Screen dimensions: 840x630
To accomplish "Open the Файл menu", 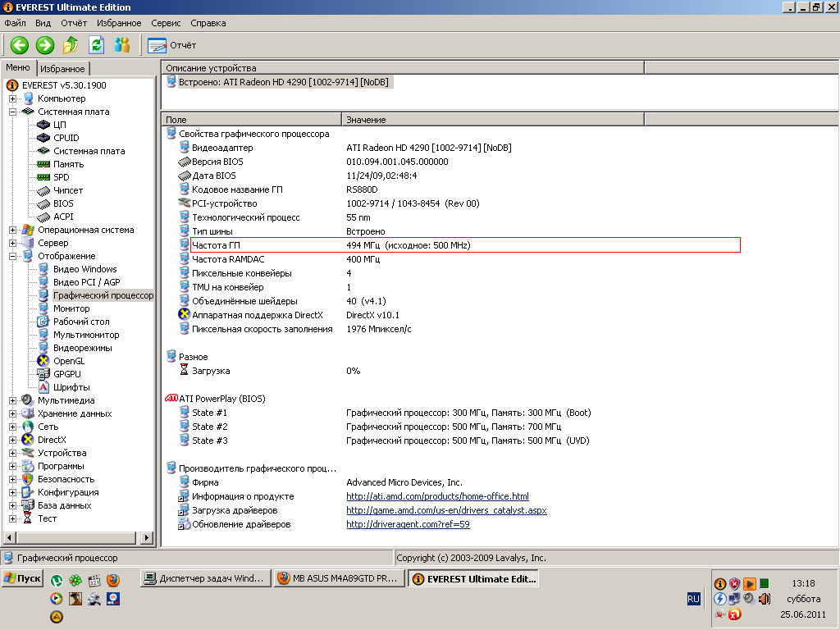I will click(15, 23).
